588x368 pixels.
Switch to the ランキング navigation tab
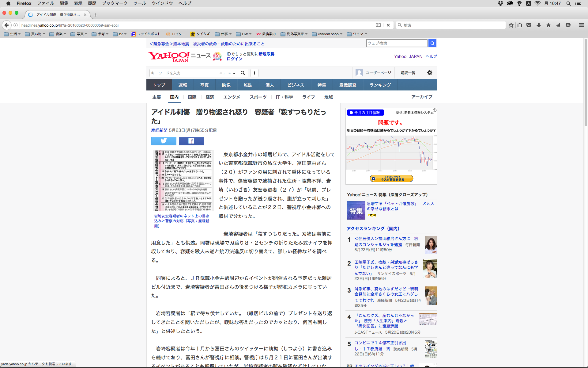coord(380,85)
